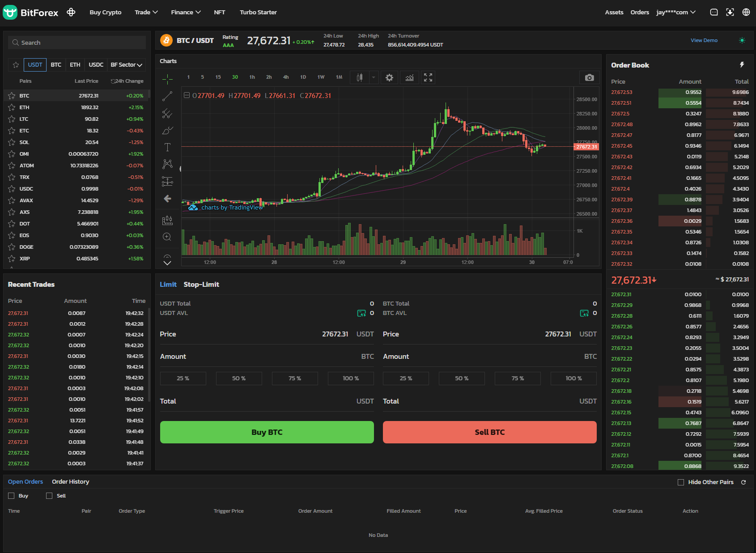Viewport: 756px width, 553px height.
Task: Switch to Order History tab
Action: coord(71,482)
